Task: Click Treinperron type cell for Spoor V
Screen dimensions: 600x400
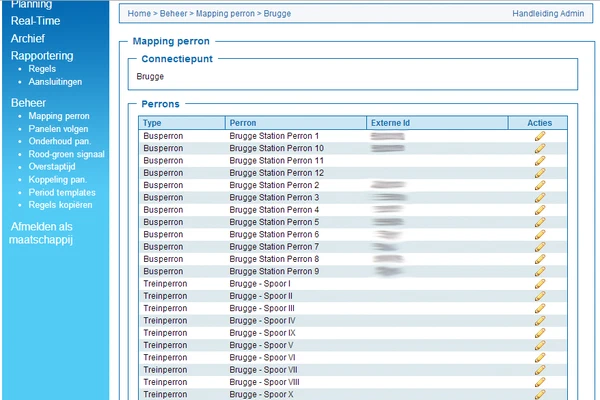Action: (x=165, y=345)
